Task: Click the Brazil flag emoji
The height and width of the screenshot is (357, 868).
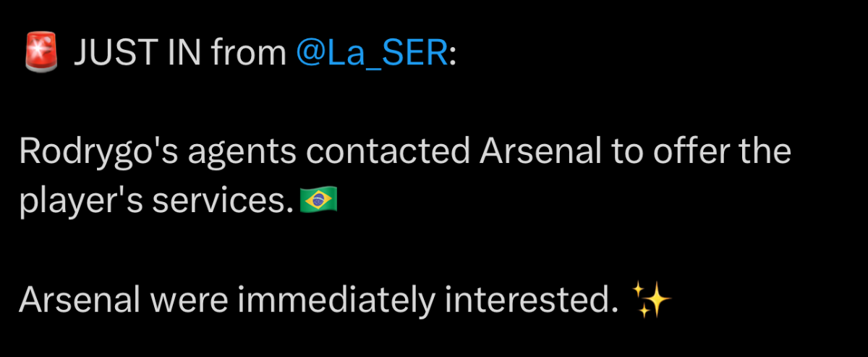Action: (x=319, y=201)
